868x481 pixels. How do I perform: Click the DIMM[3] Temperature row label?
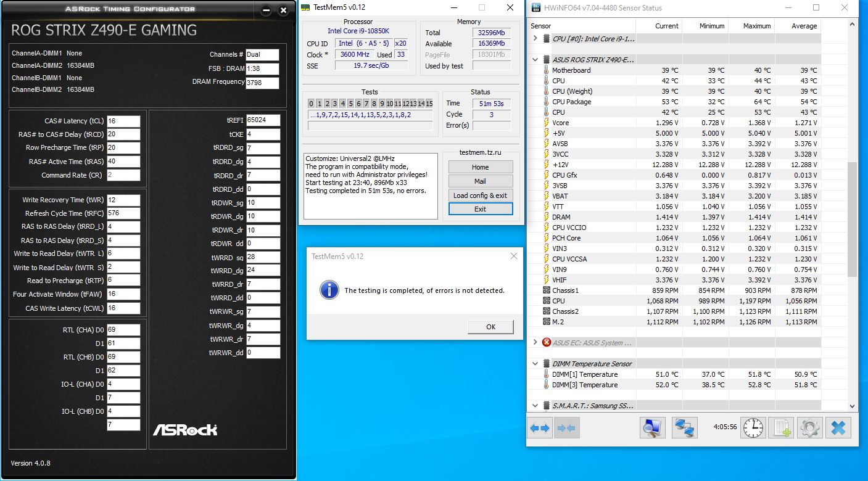[x=585, y=385]
